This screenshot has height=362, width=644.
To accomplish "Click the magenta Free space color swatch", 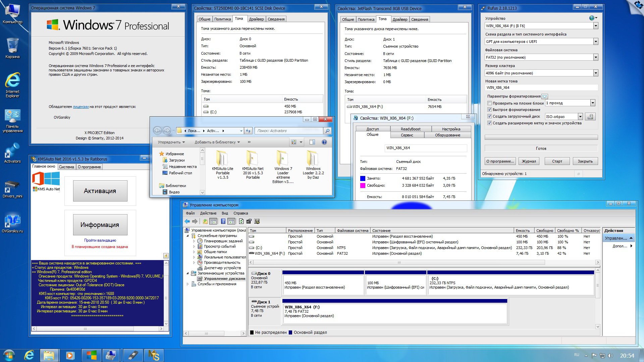I will pos(363,185).
